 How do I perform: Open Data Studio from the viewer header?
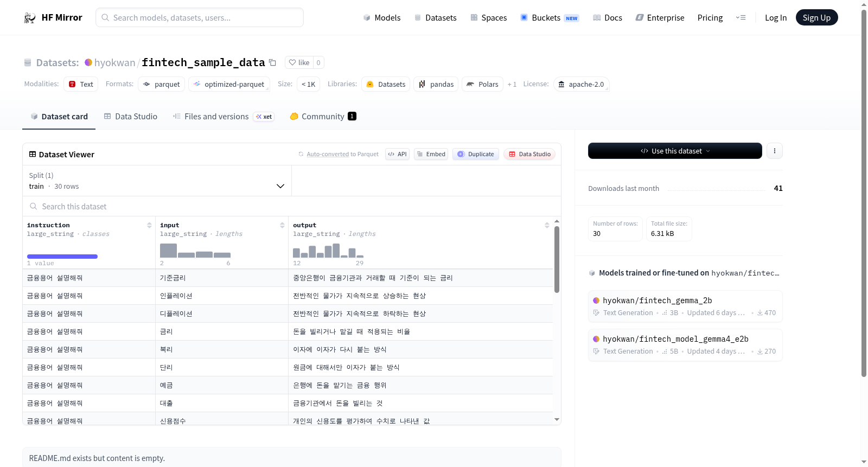point(529,154)
